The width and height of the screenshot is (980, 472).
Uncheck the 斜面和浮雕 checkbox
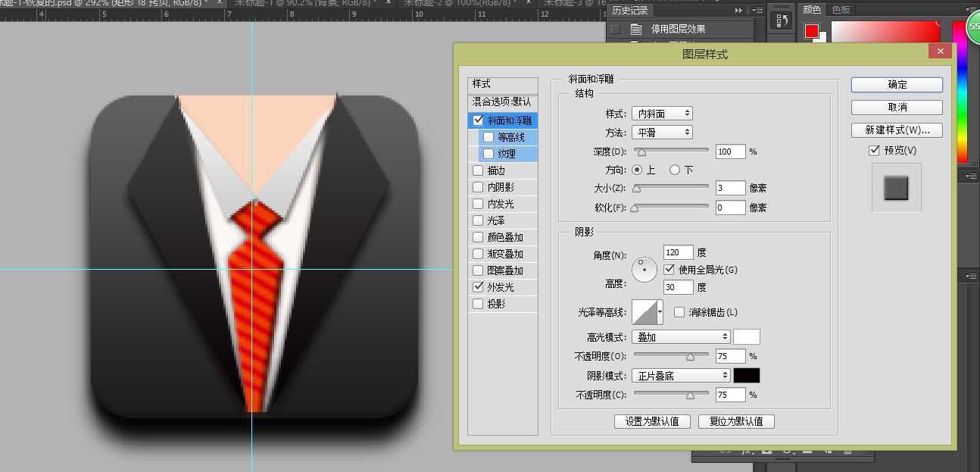click(478, 120)
